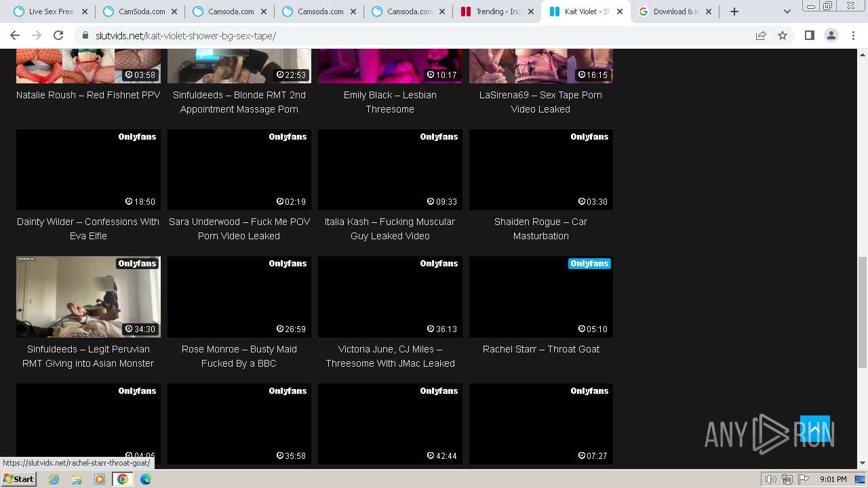The height and width of the screenshot is (488, 868).
Task: Close the active Kait Violet tab
Action: pos(620,12)
